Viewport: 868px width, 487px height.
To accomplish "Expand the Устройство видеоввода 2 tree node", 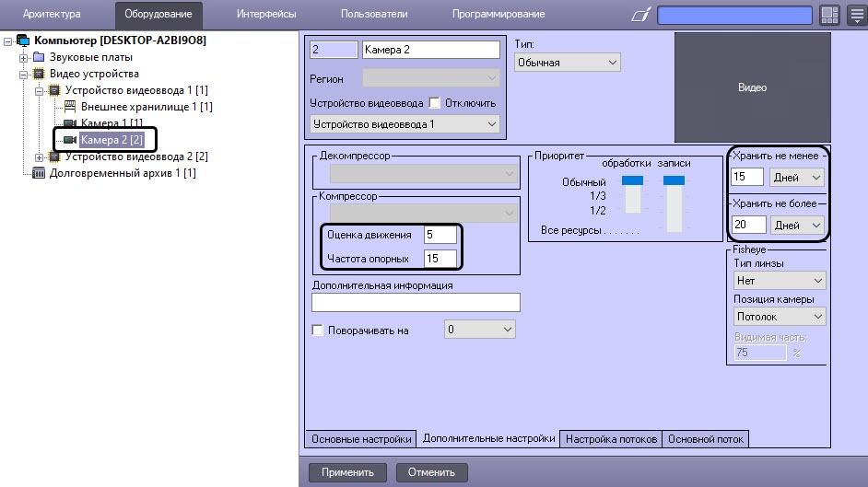I will pos(39,157).
